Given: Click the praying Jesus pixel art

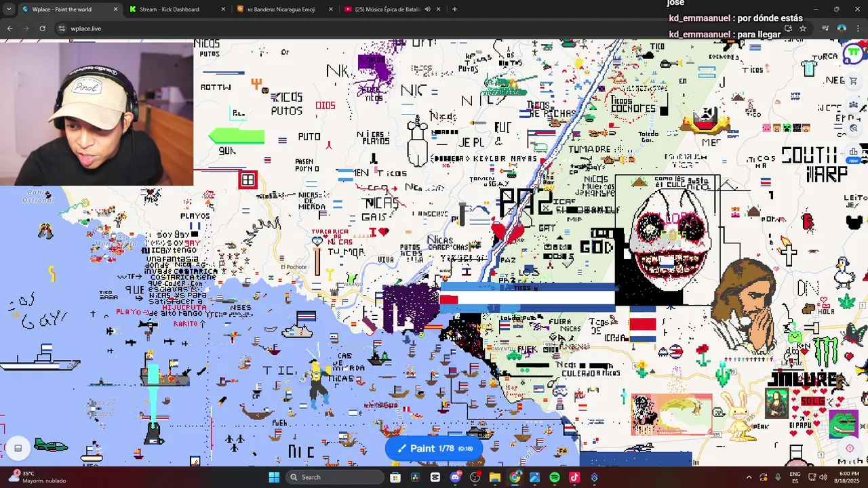Looking at the screenshot, I should tap(744, 305).
